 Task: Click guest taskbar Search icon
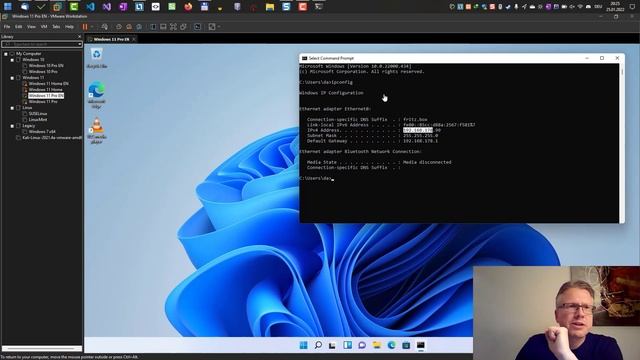(318, 345)
